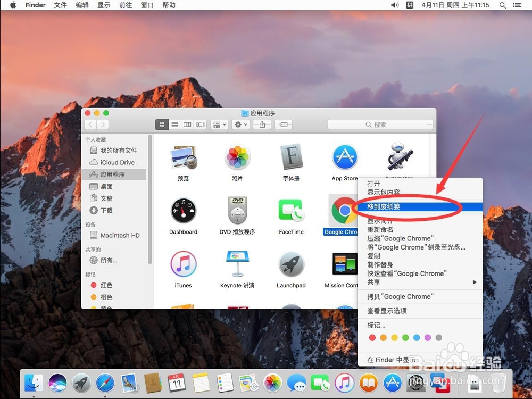Select the Keynote 讲演 app icon

(x=237, y=264)
